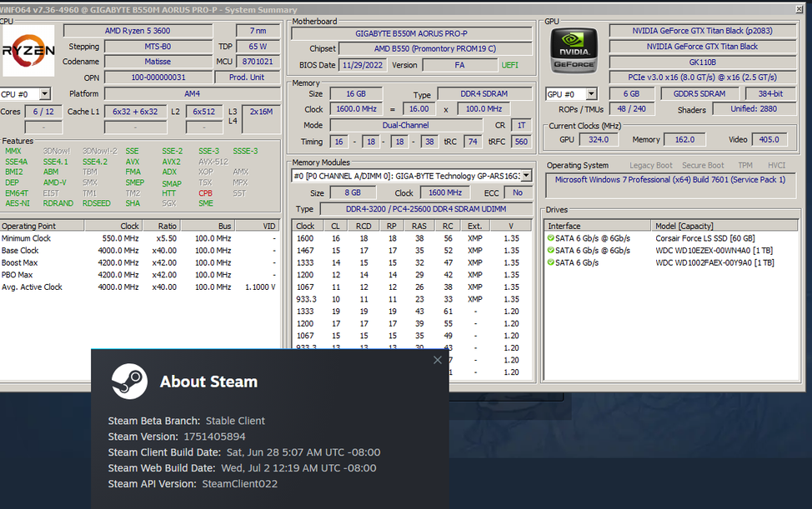Click the BIOS Date 11/29/2022 field
The width and height of the screenshot is (812, 509).
(x=362, y=65)
